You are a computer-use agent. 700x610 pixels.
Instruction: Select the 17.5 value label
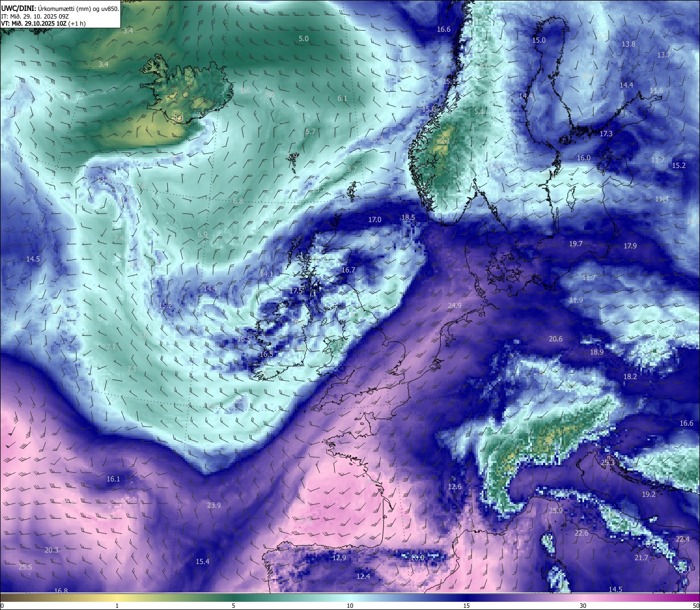coord(296,291)
